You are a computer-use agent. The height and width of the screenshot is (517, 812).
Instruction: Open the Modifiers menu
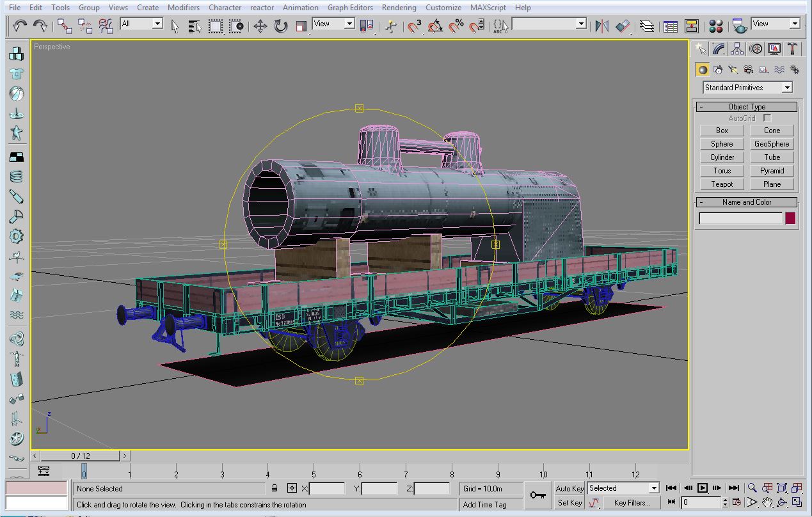(183, 8)
